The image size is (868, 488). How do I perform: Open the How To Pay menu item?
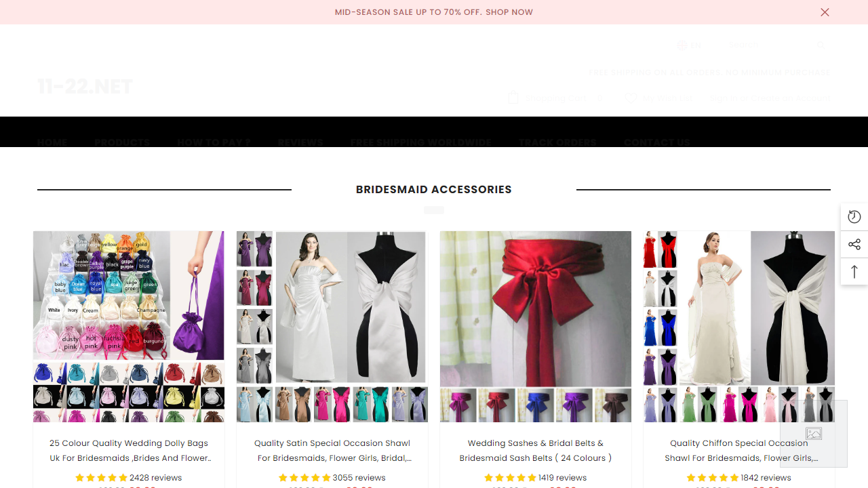pyautogui.click(x=214, y=142)
